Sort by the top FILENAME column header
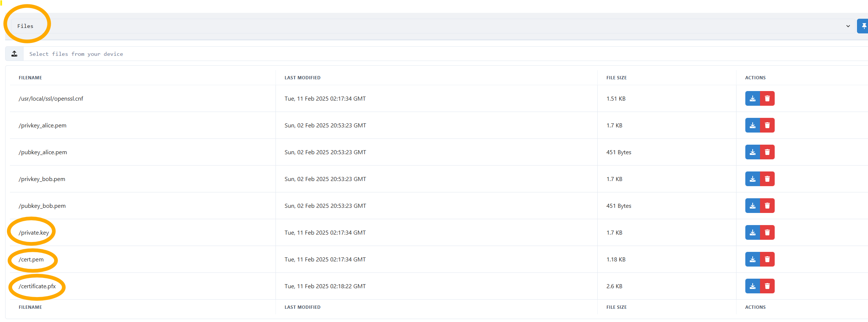This screenshot has height=322, width=868. (x=30, y=78)
